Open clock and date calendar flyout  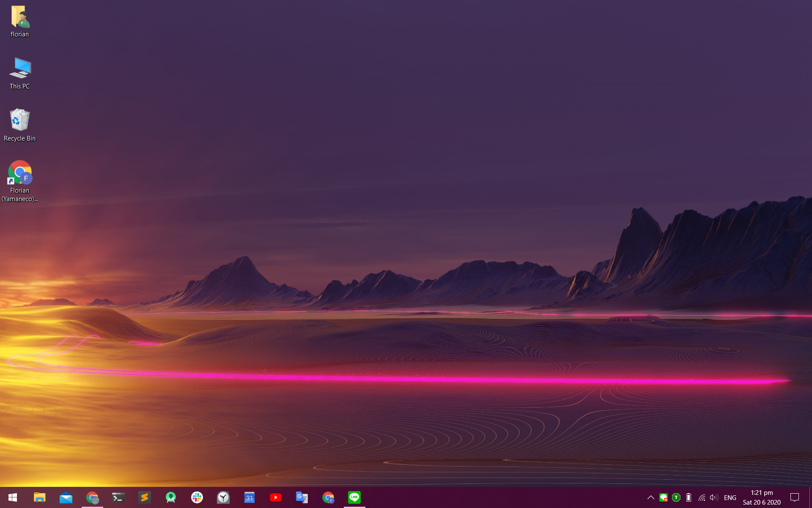[x=762, y=497]
